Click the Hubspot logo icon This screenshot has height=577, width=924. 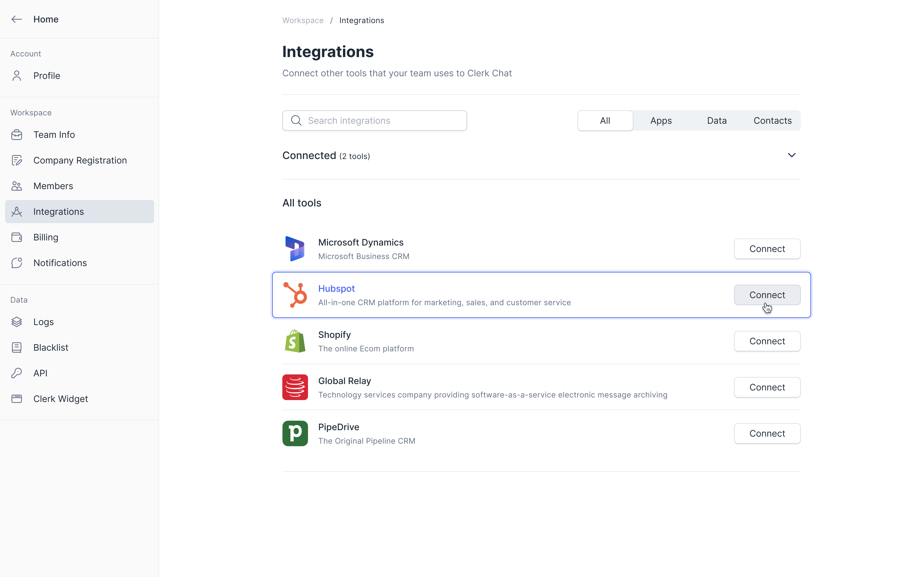pyautogui.click(x=295, y=295)
